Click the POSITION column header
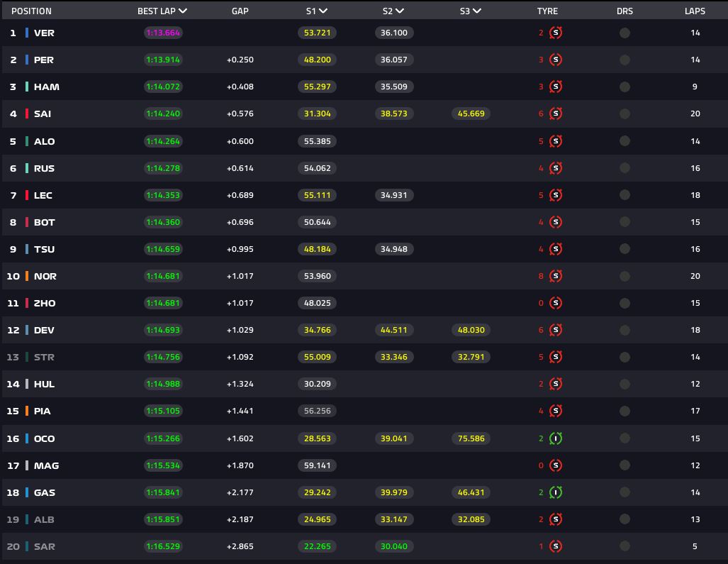The height and width of the screenshot is (564, 728). pyautogui.click(x=31, y=11)
